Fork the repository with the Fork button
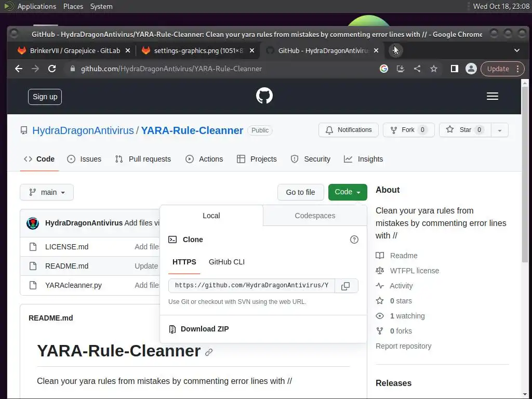 408,130
